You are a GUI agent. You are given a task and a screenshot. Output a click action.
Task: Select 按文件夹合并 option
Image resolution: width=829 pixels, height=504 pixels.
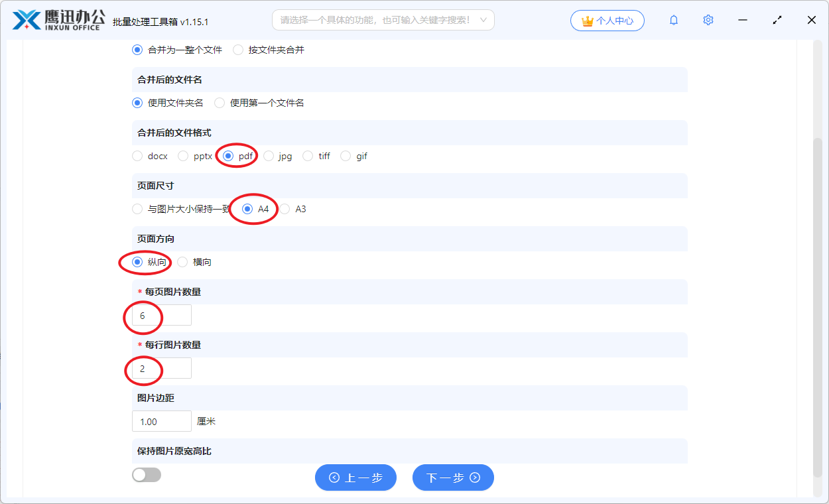coord(269,50)
